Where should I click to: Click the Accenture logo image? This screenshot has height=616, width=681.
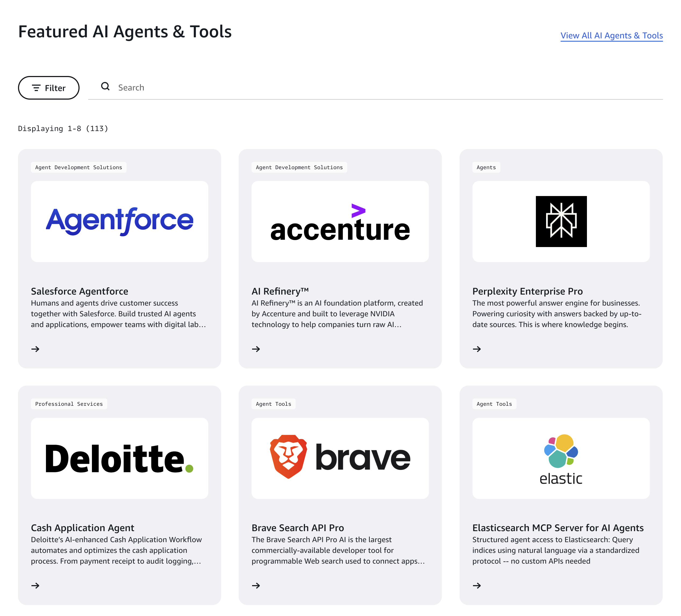[340, 222]
